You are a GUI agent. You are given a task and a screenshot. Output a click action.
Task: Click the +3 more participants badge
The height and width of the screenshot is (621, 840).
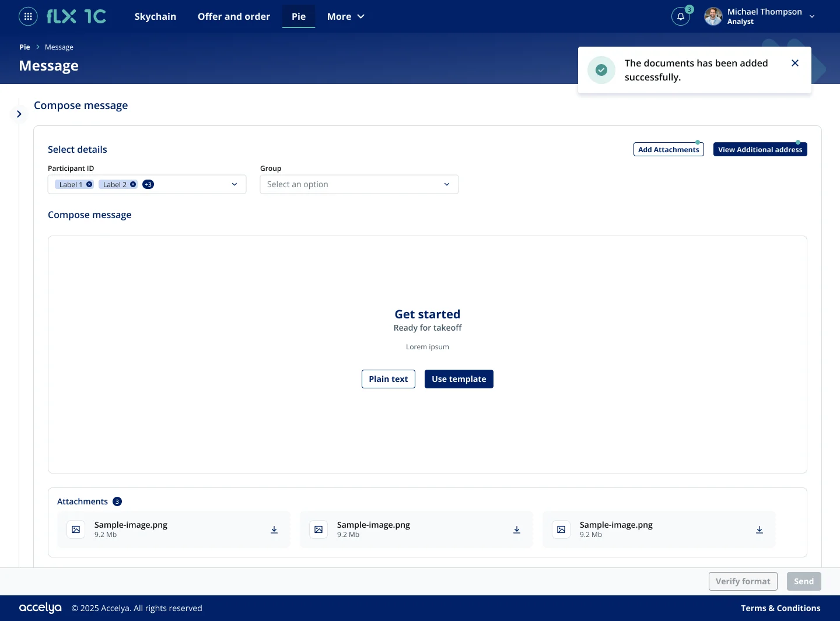click(x=148, y=184)
